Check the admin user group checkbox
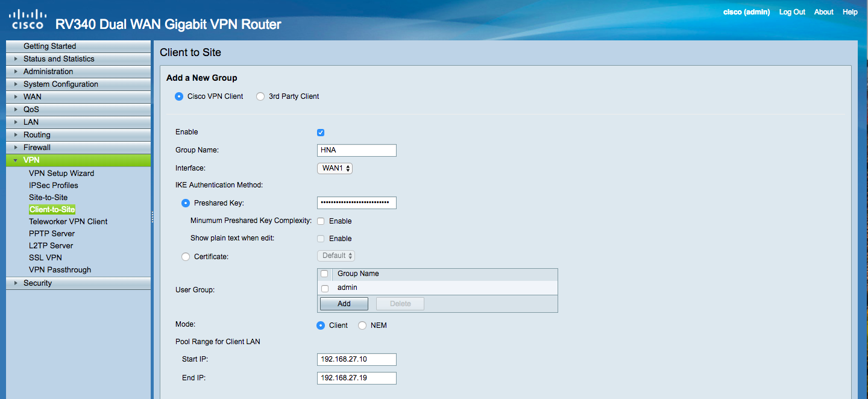868x399 pixels. click(325, 288)
